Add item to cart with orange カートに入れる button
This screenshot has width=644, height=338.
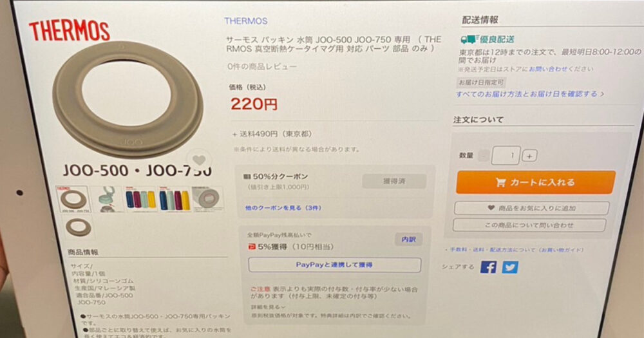pos(536,182)
